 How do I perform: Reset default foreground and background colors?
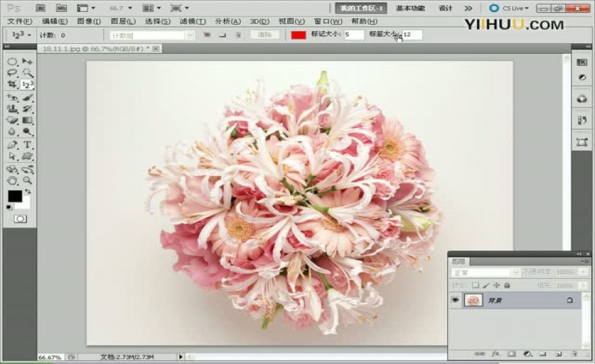point(9,208)
